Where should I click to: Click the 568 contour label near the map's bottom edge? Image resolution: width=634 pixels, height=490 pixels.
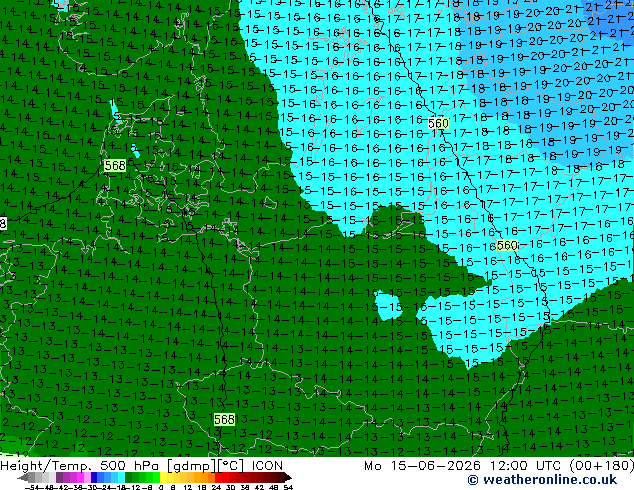tap(224, 419)
